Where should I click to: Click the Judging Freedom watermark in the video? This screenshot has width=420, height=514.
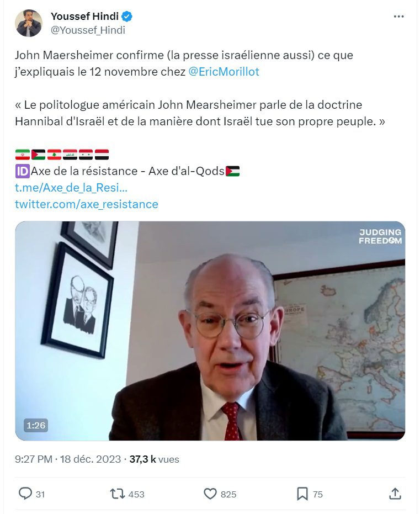(x=380, y=236)
